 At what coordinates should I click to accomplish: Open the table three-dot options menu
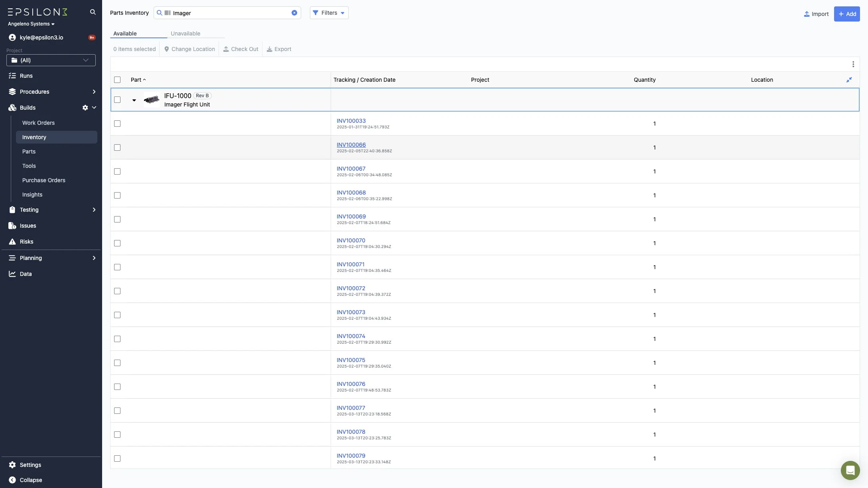pyautogui.click(x=853, y=64)
